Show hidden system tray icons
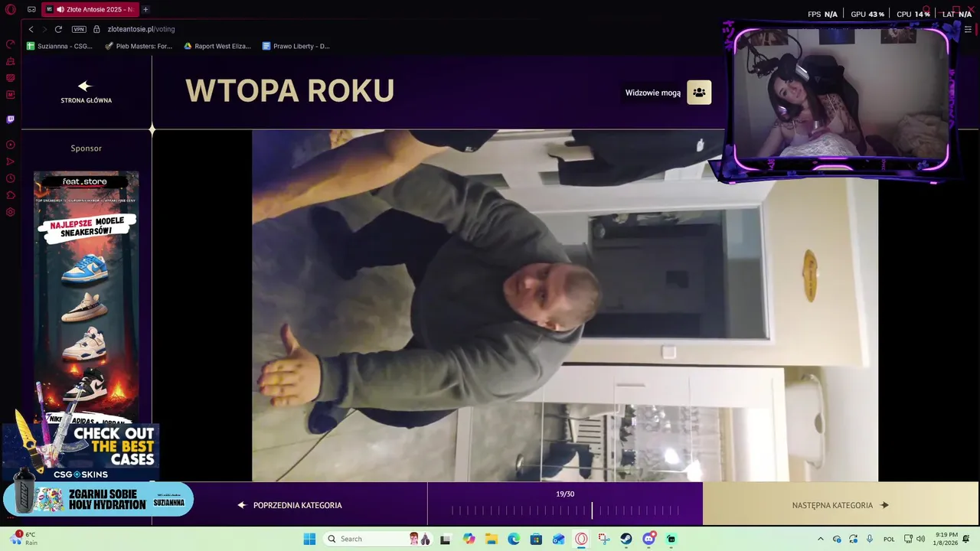This screenshot has height=551, width=980. 821,539
